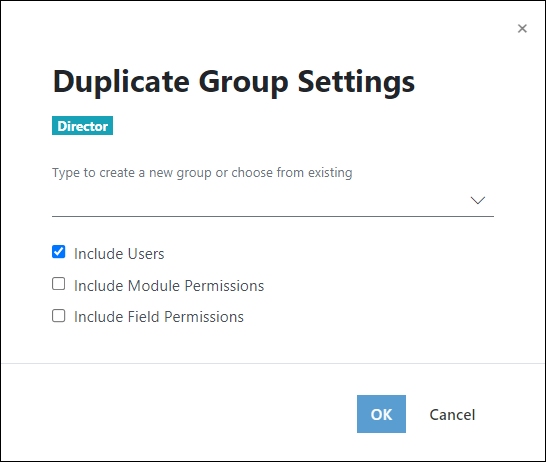Confirm duplication with the OK button
This screenshot has height=462, width=546.
click(x=381, y=414)
